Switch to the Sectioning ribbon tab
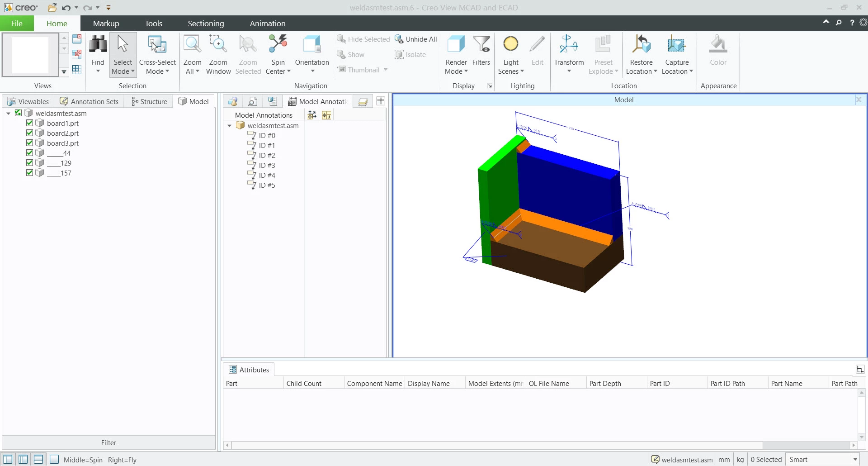This screenshot has height=466, width=868. 206,24
